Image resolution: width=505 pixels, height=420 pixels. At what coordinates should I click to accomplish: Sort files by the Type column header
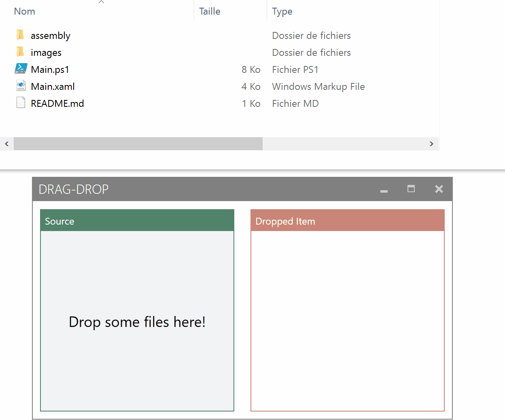tap(282, 11)
